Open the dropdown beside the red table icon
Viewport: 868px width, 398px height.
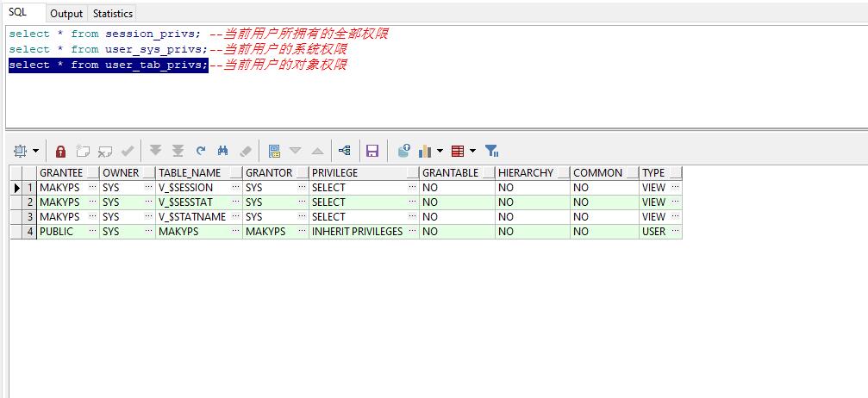[472, 151]
